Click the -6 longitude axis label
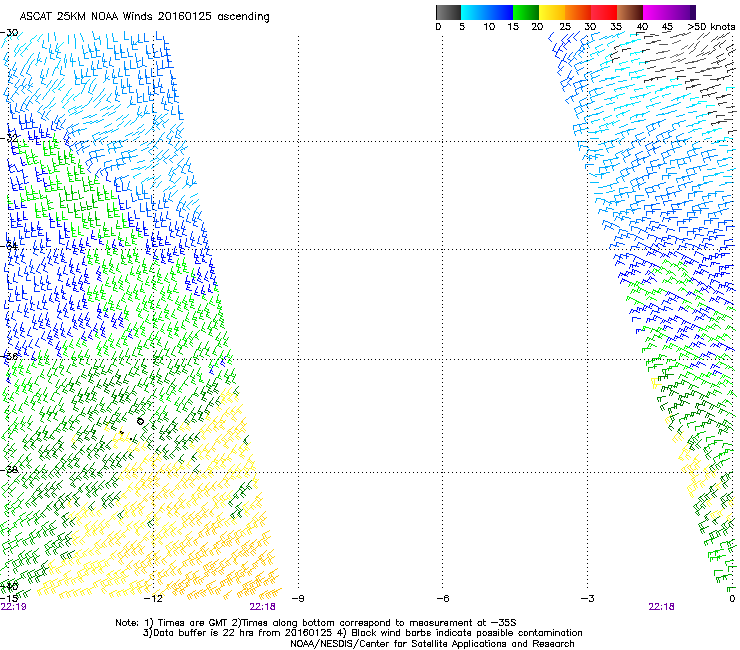Screen dimensions: 740x650 [x=443, y=599]
